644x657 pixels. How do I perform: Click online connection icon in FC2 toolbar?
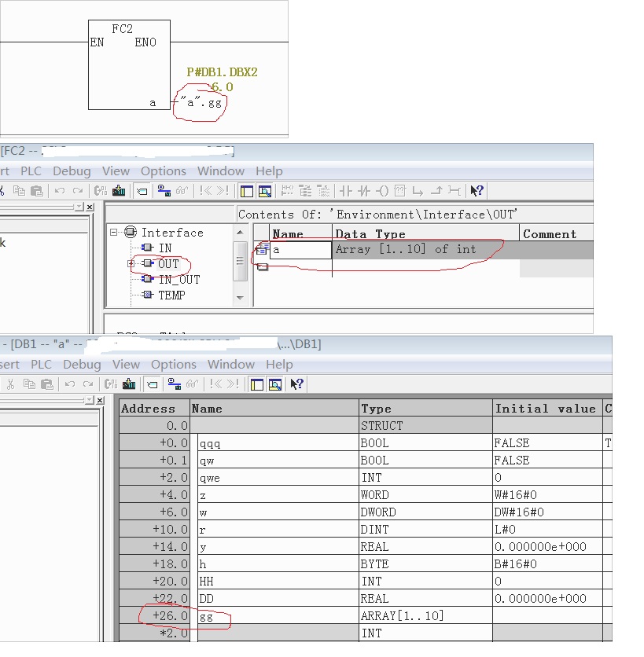164,191
